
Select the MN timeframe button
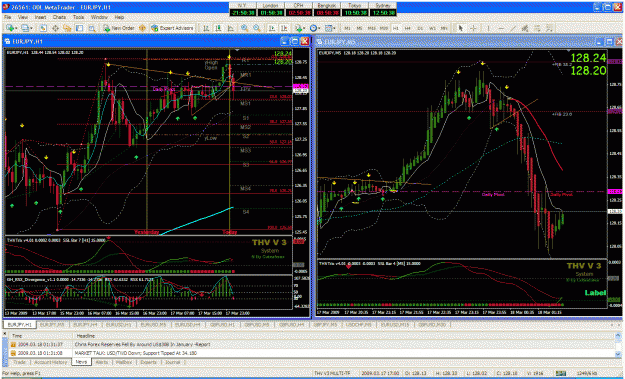[444, 28]
